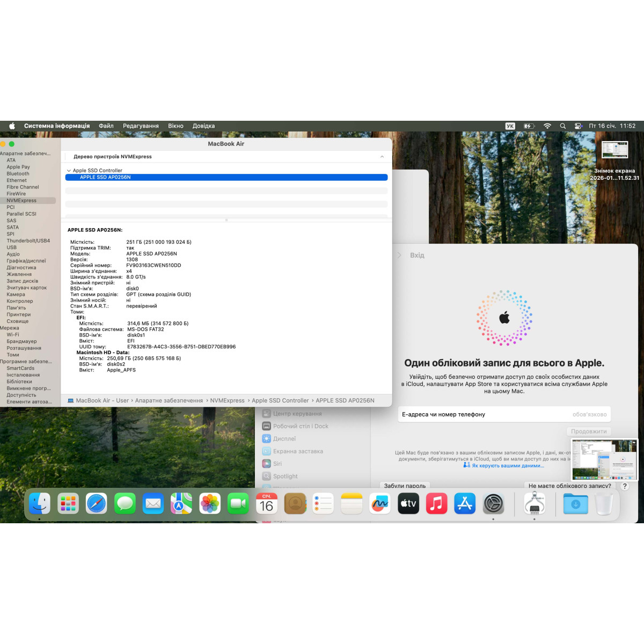This screenshot has width=644, height=644.
Task: Launch App Store from the Dock
Action: 465,503
